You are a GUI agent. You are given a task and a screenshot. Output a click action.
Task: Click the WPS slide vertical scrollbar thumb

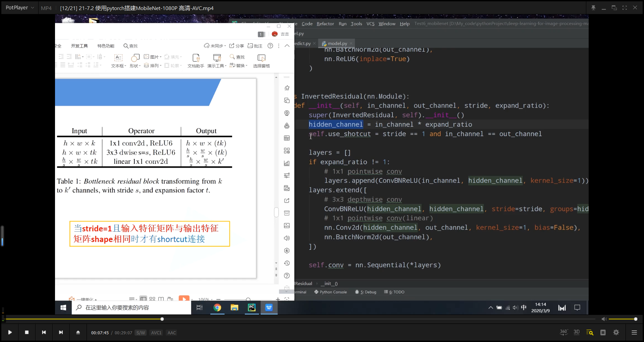click(276, 212)
